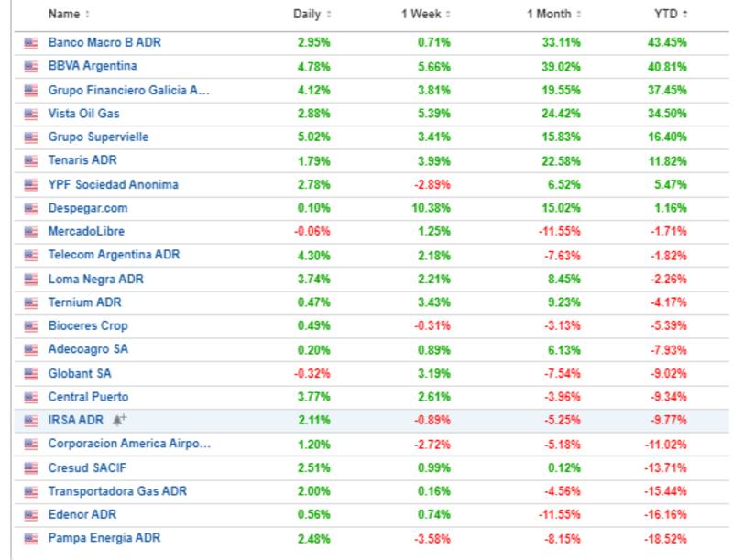
Task: Click the flag icon beside Vista Oil Gas
Action: pos(30,114)
